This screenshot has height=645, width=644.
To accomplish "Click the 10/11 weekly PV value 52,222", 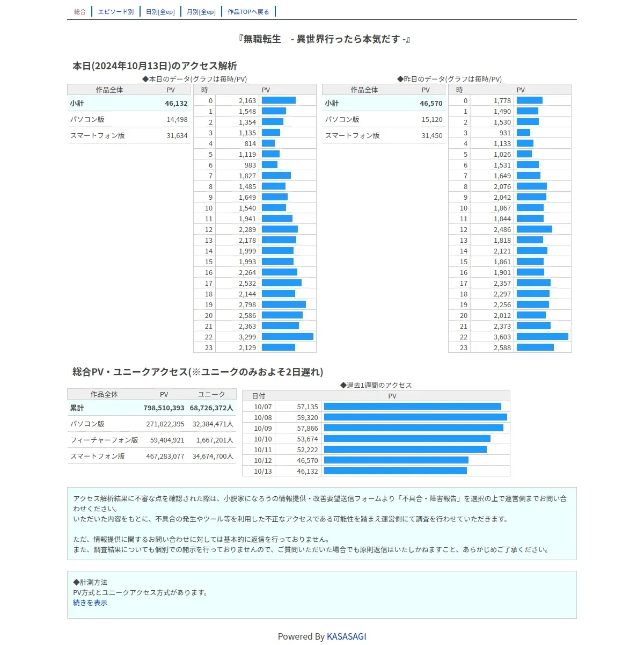I will 308,450.
